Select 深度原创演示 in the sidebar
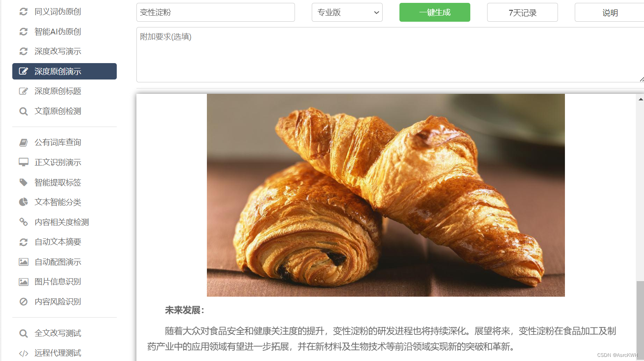Image resolution: width=644 pixels, height=361 pixels. (64, 71)
